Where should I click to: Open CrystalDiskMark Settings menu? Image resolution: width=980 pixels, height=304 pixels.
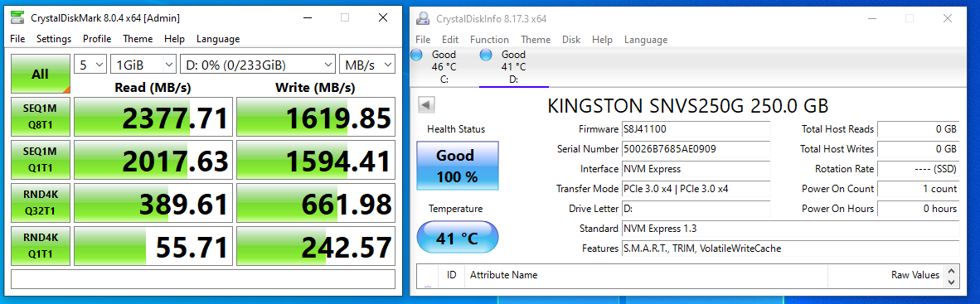54,39
